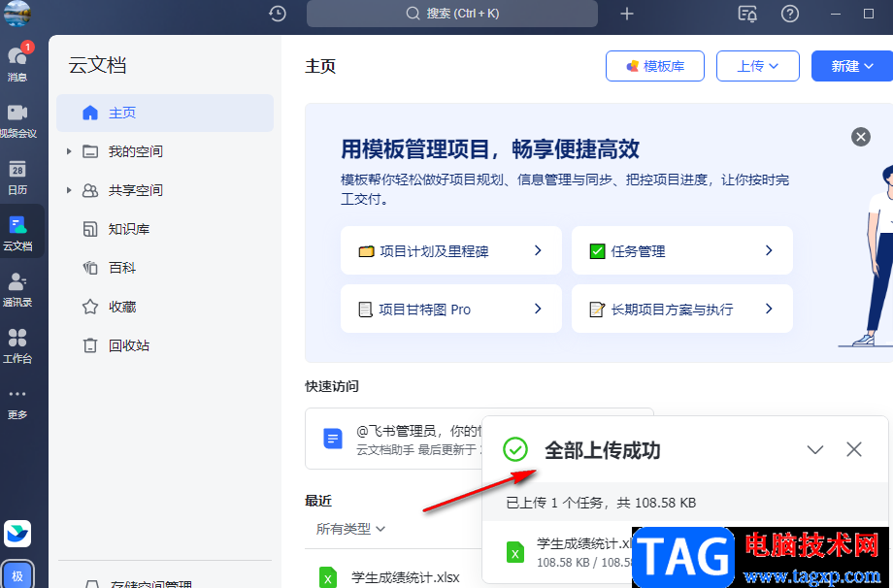Collapse the upload success panel chevron
This screenshot has height=588, width=893.
pyautogui.click(x=815, y=449)
